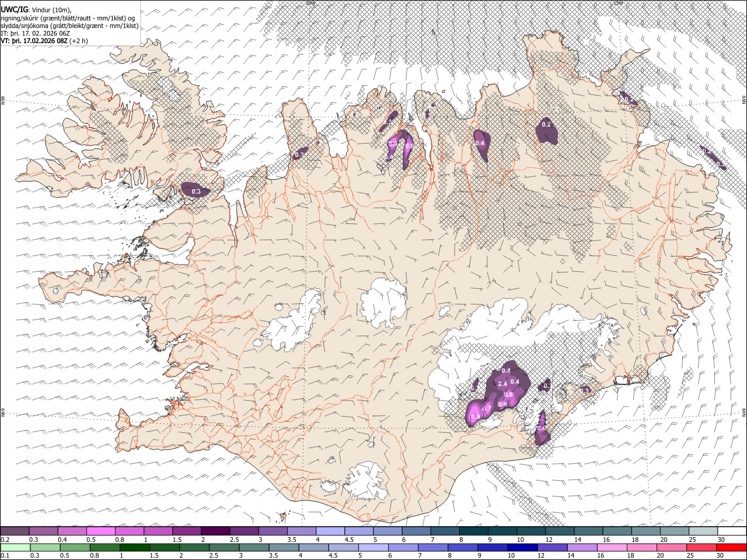Choose the pink rain scale swatch for 20
Viewport: 747px width, 560px height.
[672, 548]
